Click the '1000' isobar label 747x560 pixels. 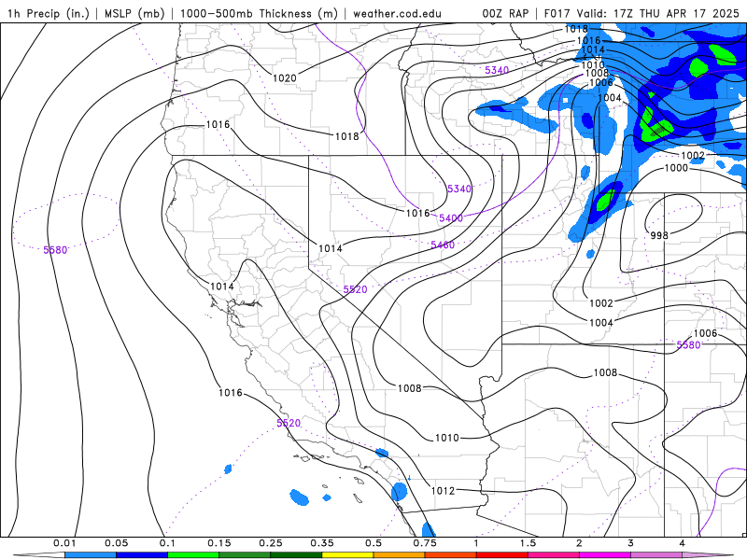(x=676, y=168)
